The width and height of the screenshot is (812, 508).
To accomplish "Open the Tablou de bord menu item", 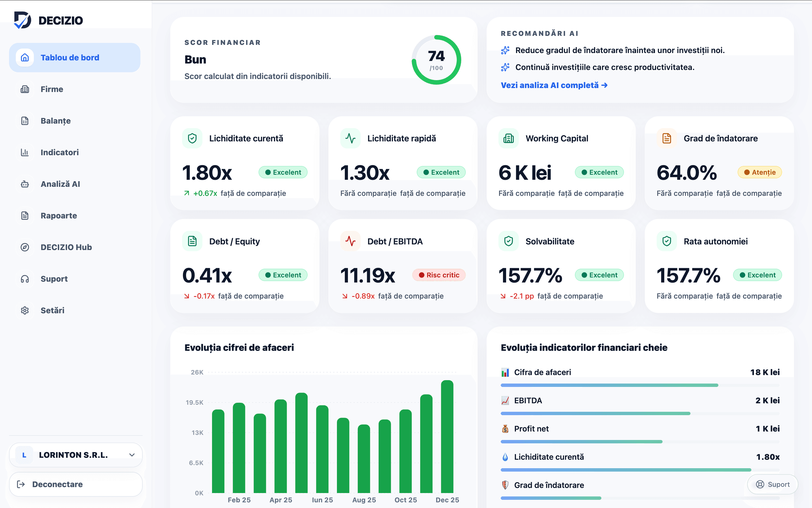I will click(x=74, y=58).
